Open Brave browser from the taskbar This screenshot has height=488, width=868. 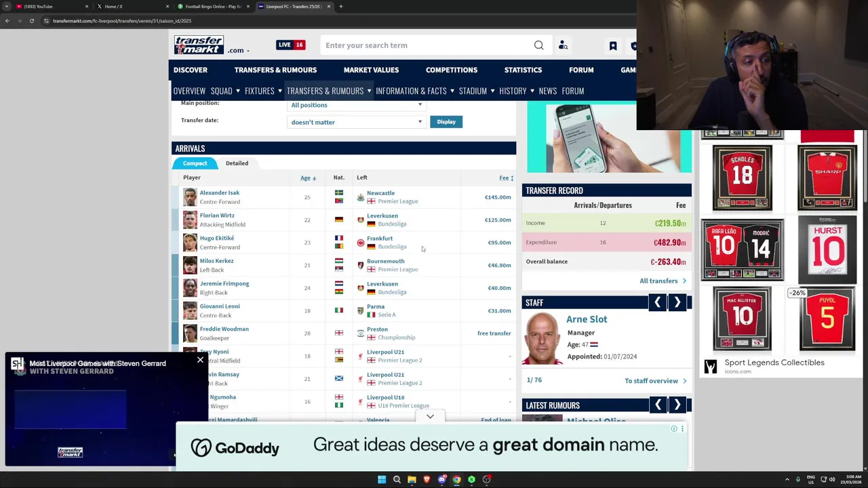coord(427,479)
